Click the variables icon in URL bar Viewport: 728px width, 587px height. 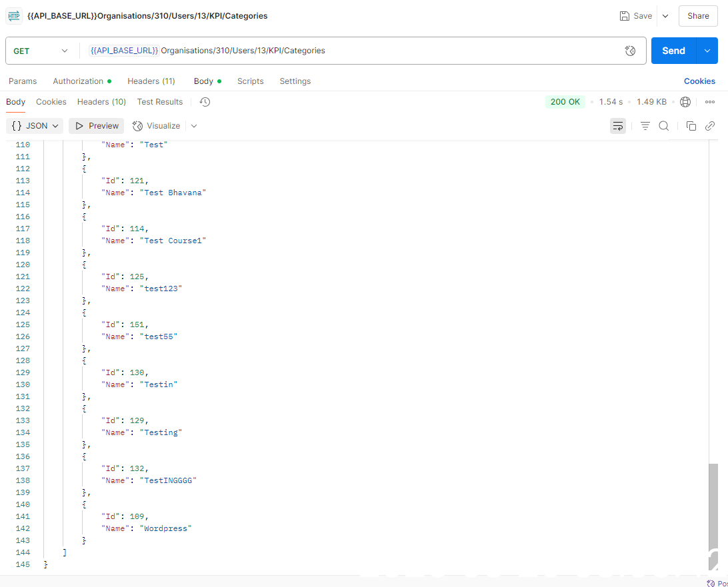pos(630,51)
